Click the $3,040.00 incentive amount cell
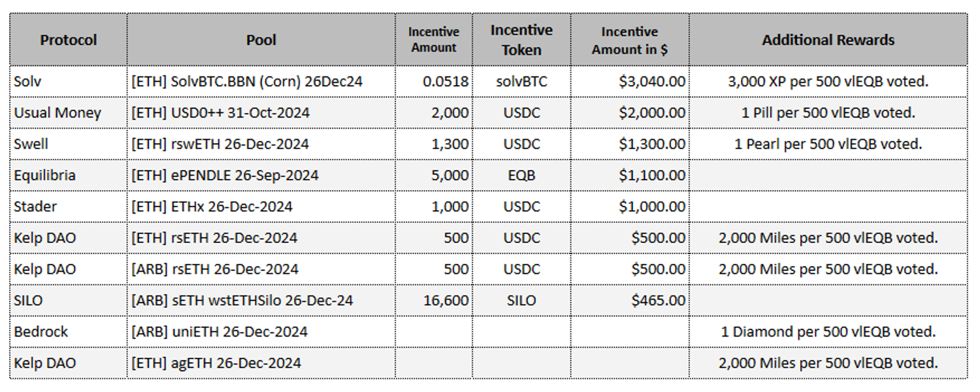 pos(629,82)
